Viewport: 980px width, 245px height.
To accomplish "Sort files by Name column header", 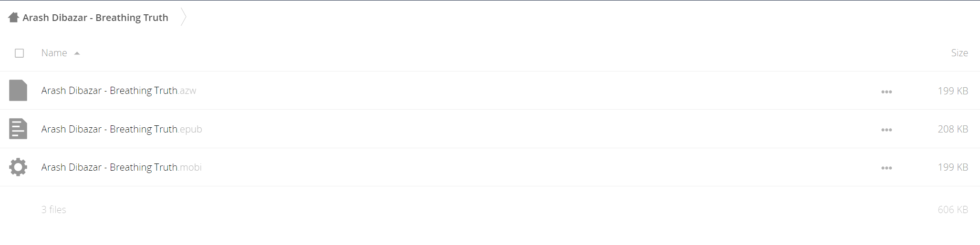I will pos(54,53).
